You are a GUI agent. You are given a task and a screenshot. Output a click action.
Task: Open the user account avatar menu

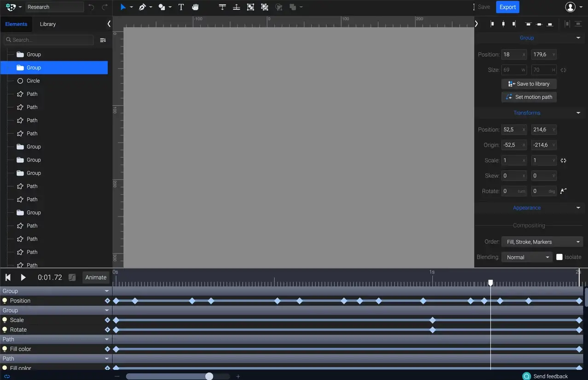(x=571, y=7)
